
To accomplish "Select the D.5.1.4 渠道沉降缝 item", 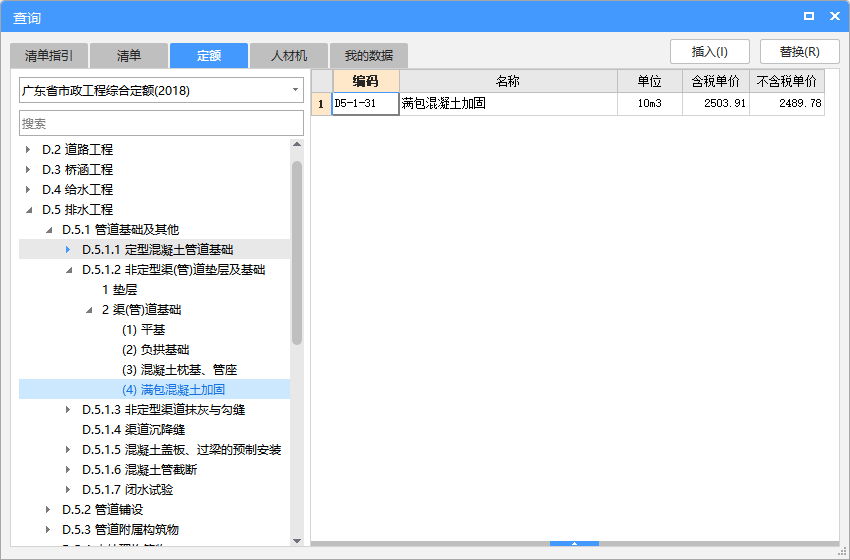I will [134, 429].
